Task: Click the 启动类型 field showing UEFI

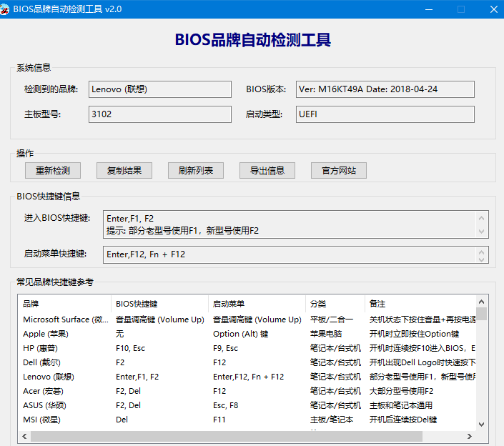Action: coord(385,114)
